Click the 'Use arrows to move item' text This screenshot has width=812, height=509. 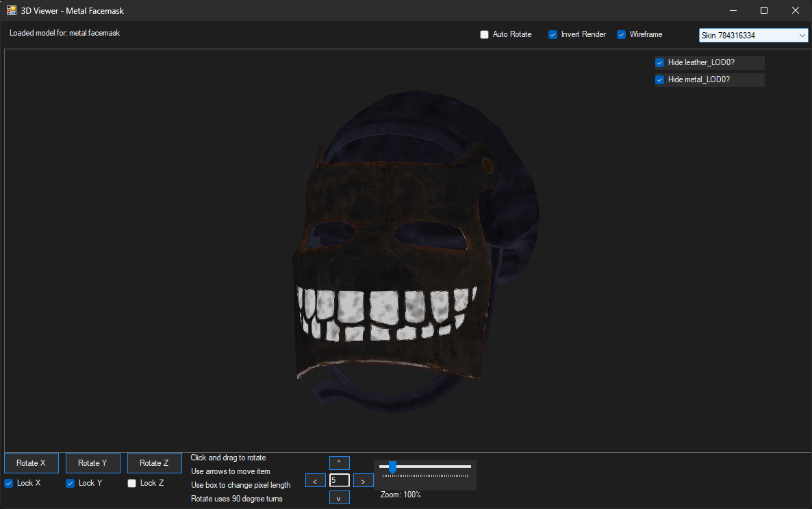coord(231,471)
